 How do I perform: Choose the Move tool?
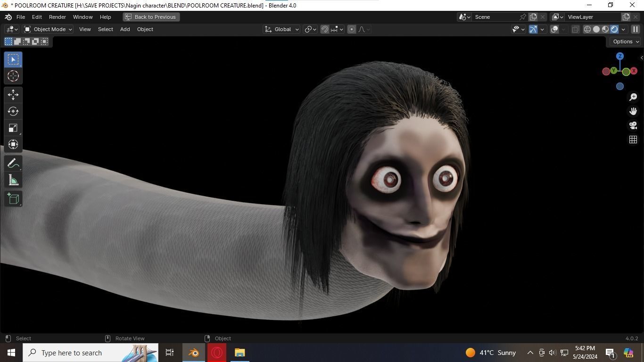pyautogui.click(x=13, y=95)
